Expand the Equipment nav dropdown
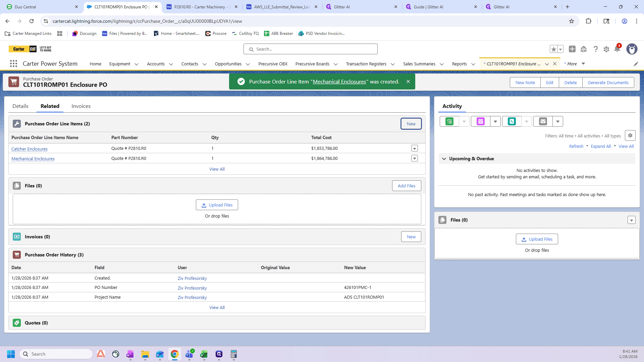 [x=137, y=64]
